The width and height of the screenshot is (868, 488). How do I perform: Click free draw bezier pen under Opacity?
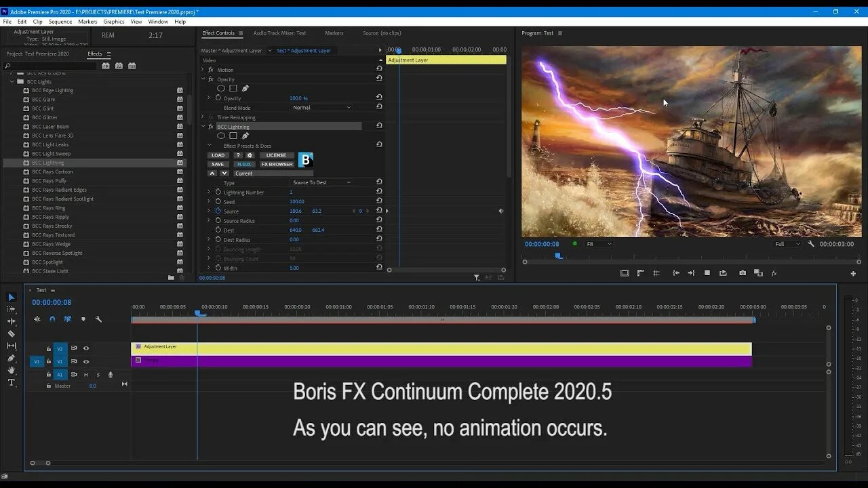(245, 88)
